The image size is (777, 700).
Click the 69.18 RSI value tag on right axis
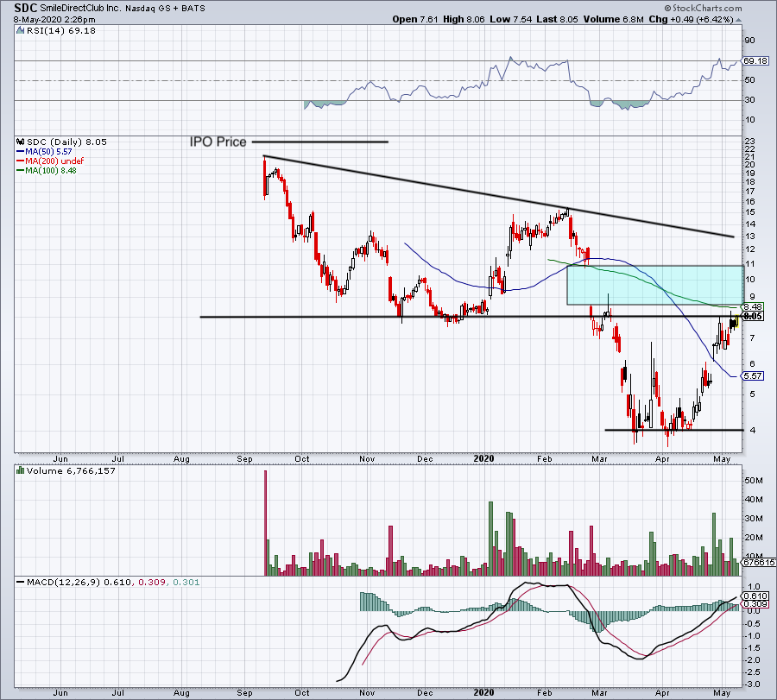pos(755,61)
